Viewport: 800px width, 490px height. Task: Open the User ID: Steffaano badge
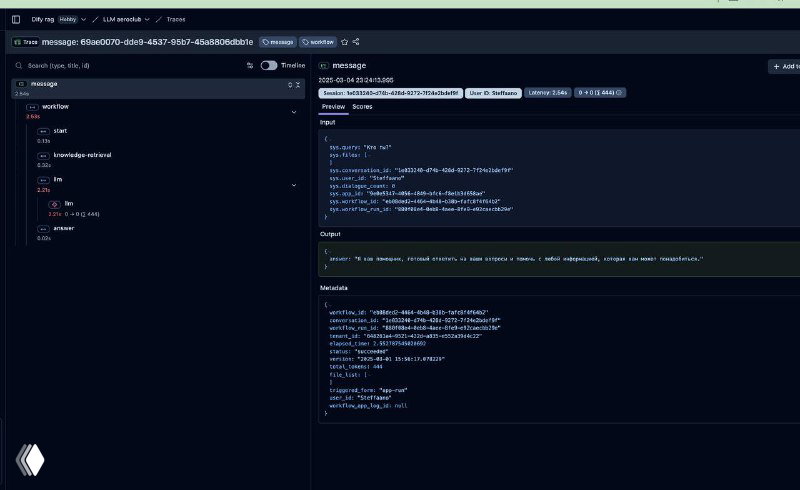[x=493, y=93]
